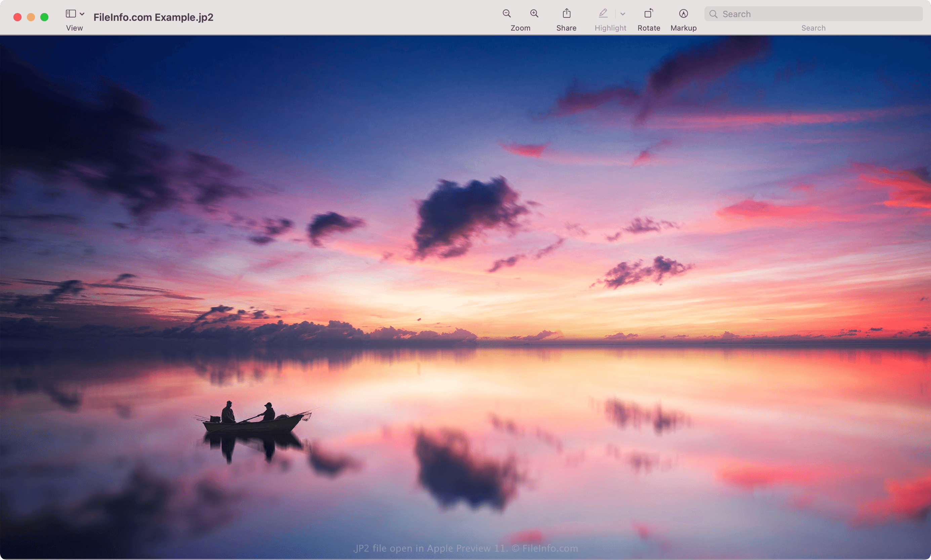Click the magnifying glass in the Search field
This screenshot has height=560, width=931.
tap(713, 14)
